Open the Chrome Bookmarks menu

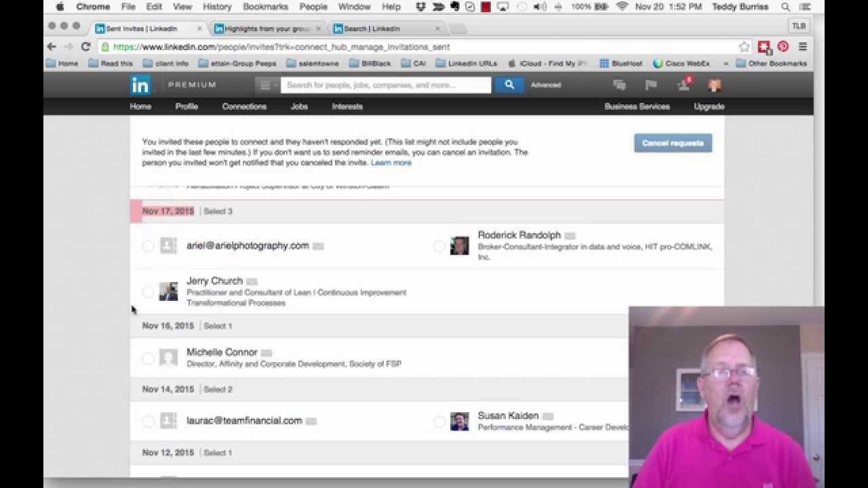pos(265,7)
